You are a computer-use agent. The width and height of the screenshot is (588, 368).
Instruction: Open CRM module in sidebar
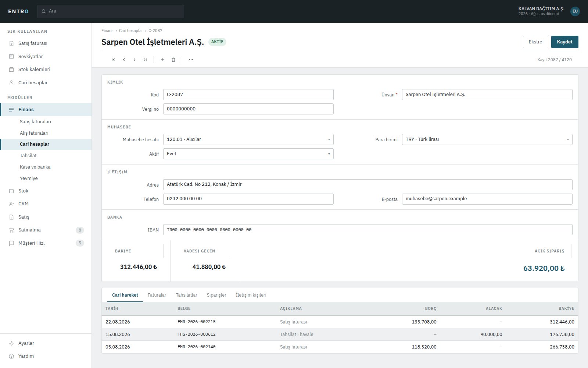point(46,204)
